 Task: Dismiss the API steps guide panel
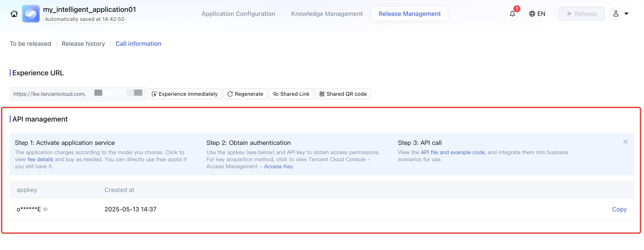pos(625,142)
